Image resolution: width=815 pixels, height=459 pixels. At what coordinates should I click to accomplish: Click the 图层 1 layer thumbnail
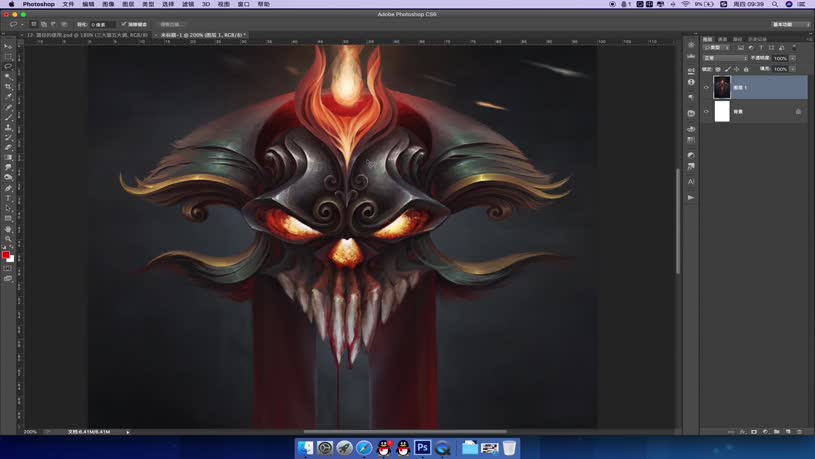(x=722, y=87)
